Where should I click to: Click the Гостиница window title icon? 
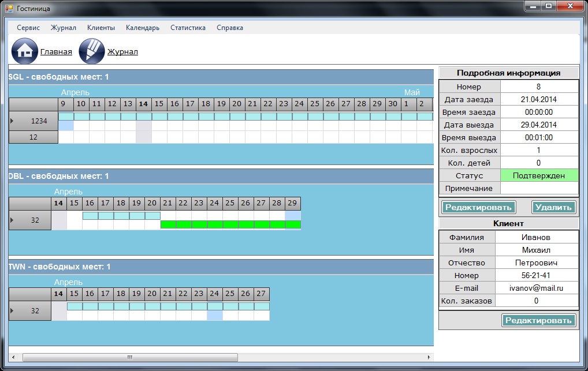(9, 8)
